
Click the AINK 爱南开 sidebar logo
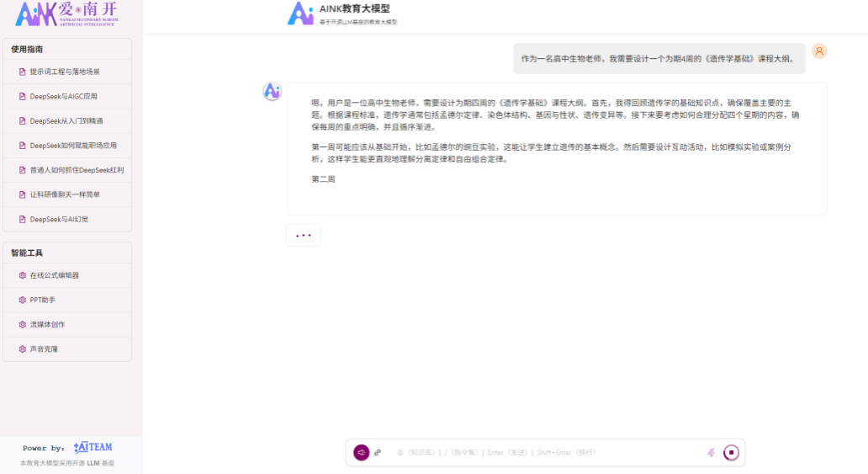[x=66, y=14]
